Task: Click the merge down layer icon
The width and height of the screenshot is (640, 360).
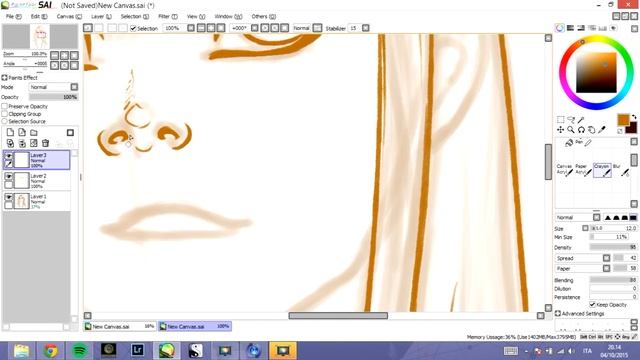Action: pos(22,143)
